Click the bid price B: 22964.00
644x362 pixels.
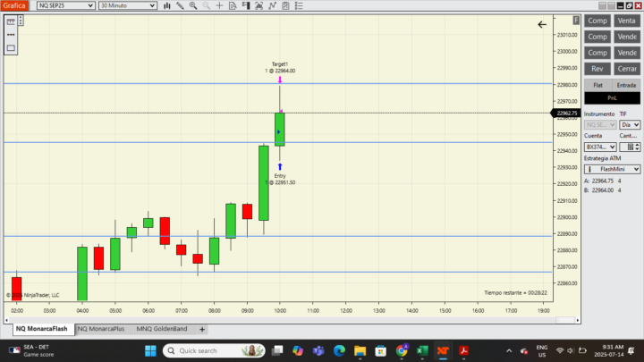click(603, 190)
